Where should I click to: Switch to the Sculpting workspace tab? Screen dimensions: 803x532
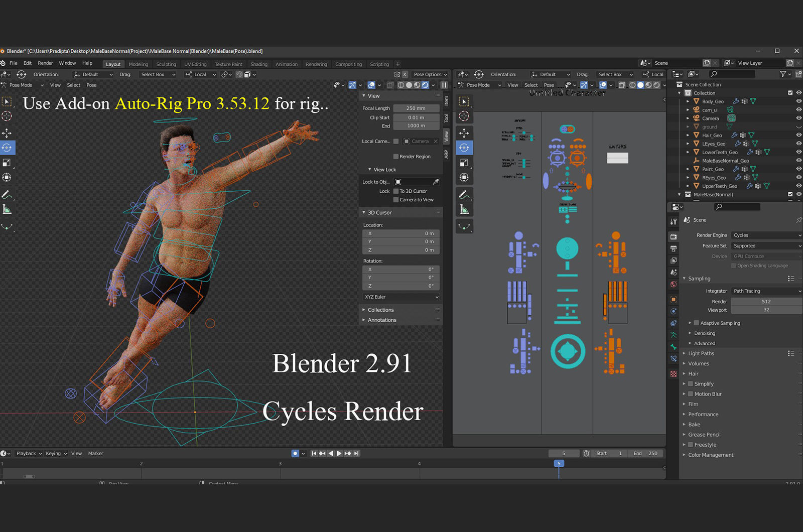click(166, 64)
